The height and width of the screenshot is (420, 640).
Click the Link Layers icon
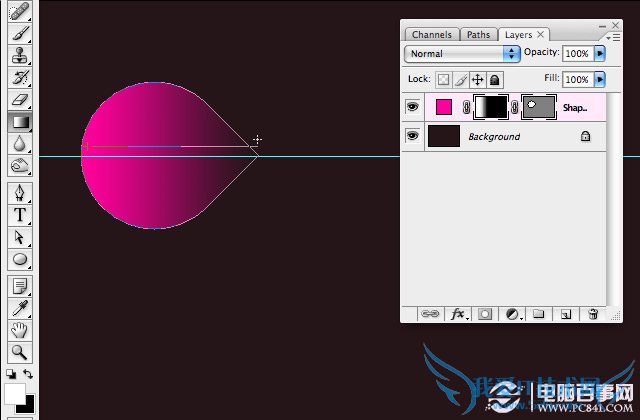(430, 314)
